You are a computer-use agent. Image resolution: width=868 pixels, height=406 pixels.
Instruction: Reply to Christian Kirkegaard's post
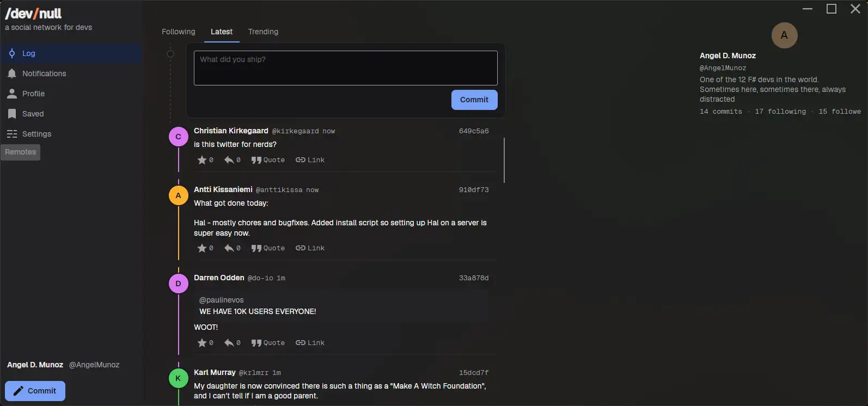[233, 160]
